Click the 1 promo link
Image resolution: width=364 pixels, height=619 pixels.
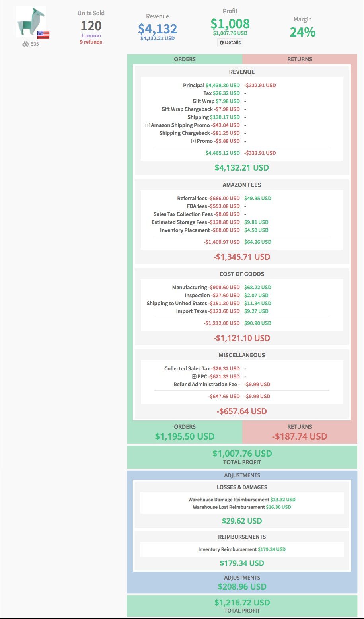point(91,36)
